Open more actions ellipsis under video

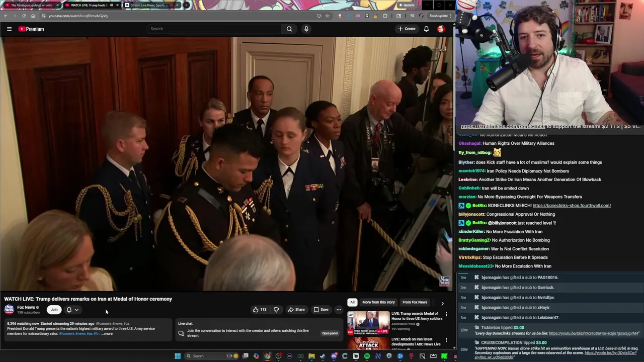click(339, 310)
